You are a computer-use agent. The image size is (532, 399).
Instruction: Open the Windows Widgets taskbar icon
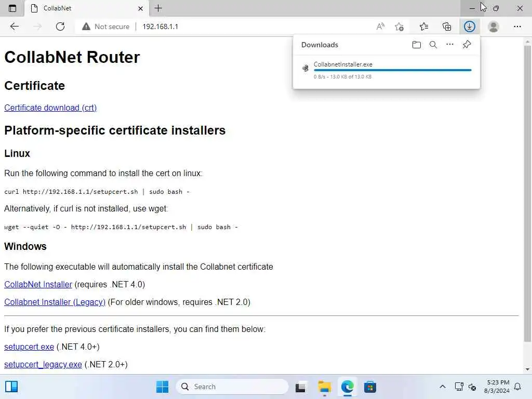pos(11,387)
